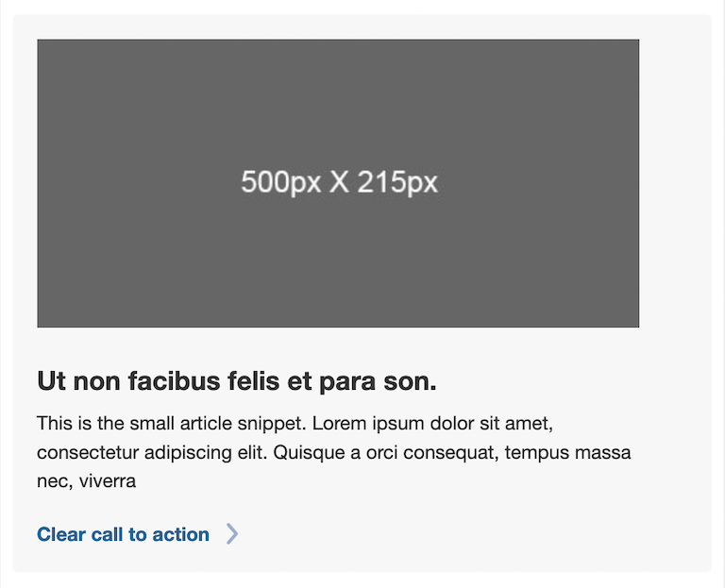
Task: Click the word viverra at paragraph end
Action: 108,481
